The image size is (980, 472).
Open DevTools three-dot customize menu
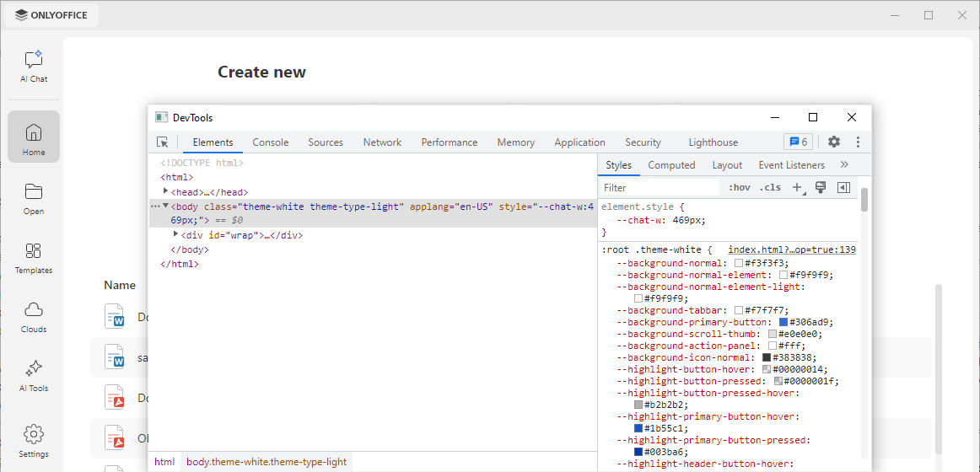click(858, 142)
